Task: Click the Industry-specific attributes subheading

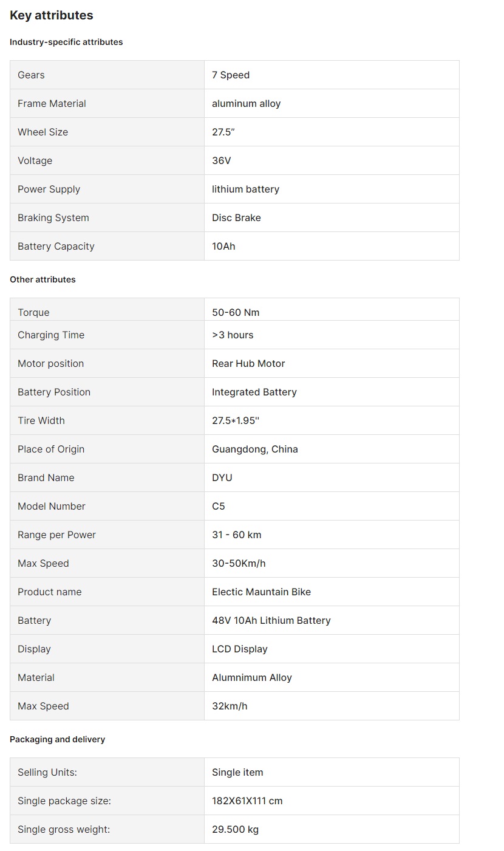Action: 66,42
